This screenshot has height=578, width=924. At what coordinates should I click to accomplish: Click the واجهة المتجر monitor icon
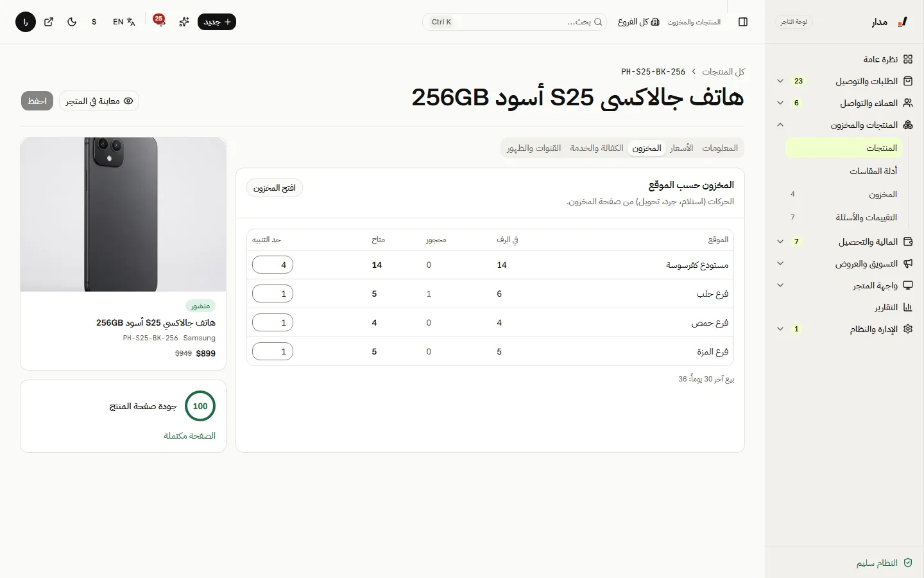[x=908, y=285]
